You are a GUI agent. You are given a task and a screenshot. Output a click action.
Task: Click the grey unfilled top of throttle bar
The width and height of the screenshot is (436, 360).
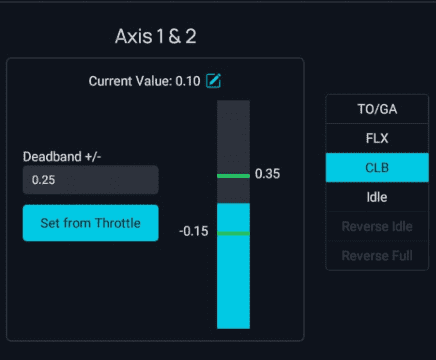(x=233, y=137)
